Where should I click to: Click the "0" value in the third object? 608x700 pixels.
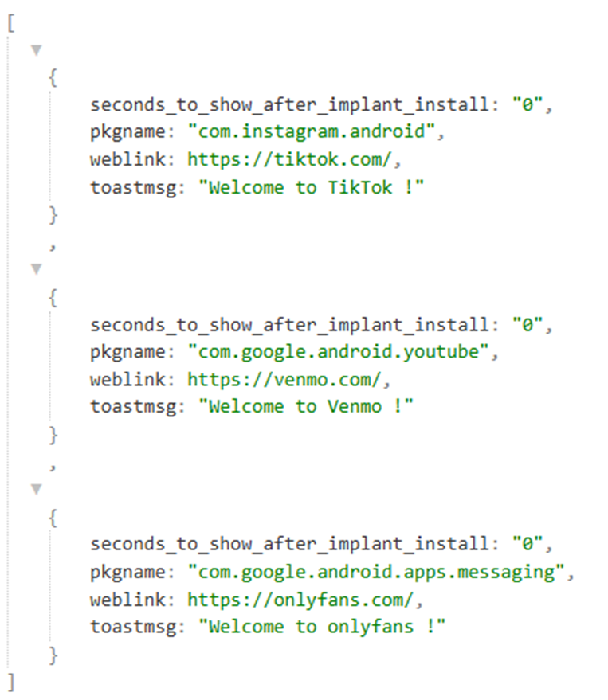pyautogui.click(x=528, y=543)
